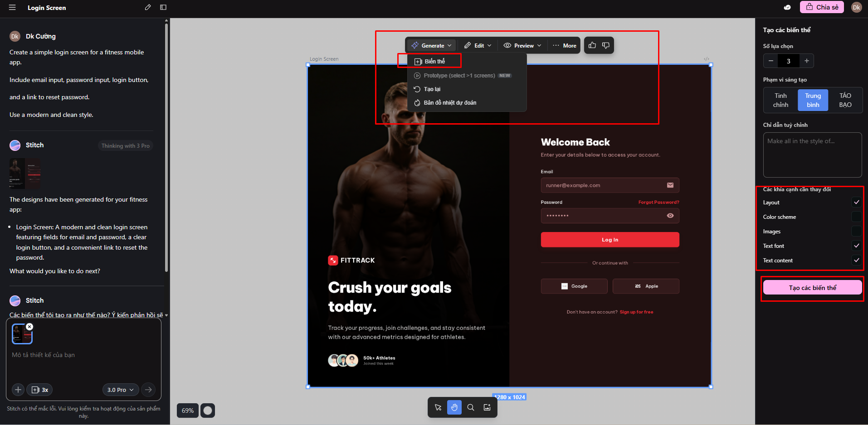
Task: Select the cursor pointer tool
Action: (x=438, y=407)
